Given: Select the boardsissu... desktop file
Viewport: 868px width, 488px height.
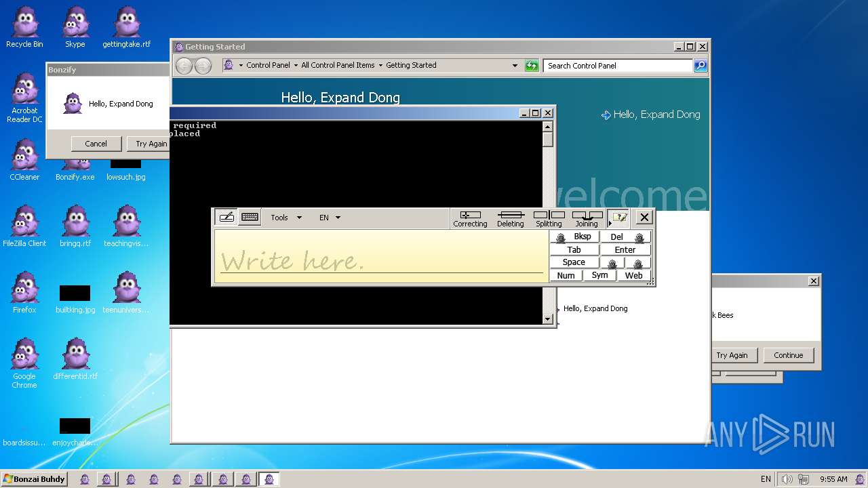Looking at the screenshot, I should 24,442.
